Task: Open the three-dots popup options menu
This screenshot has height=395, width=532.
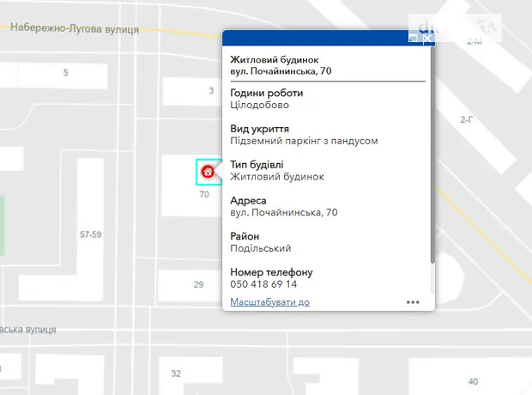Action: 413,302
